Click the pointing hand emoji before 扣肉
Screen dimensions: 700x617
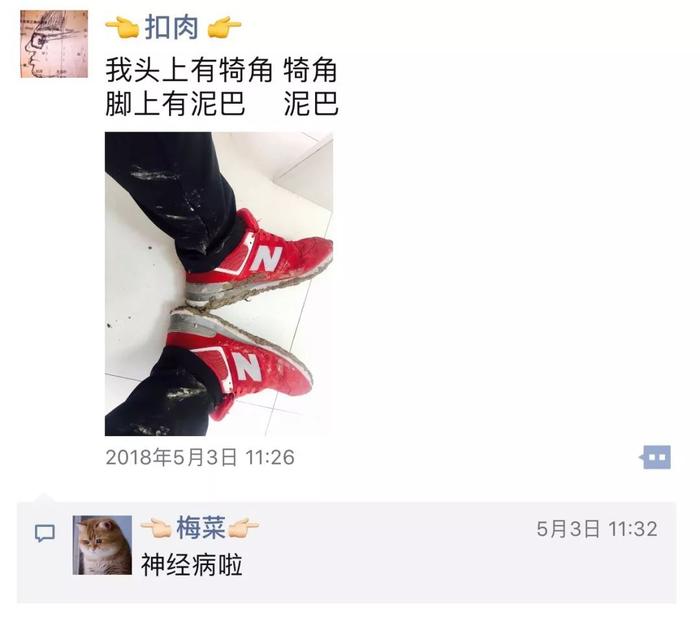122,28
